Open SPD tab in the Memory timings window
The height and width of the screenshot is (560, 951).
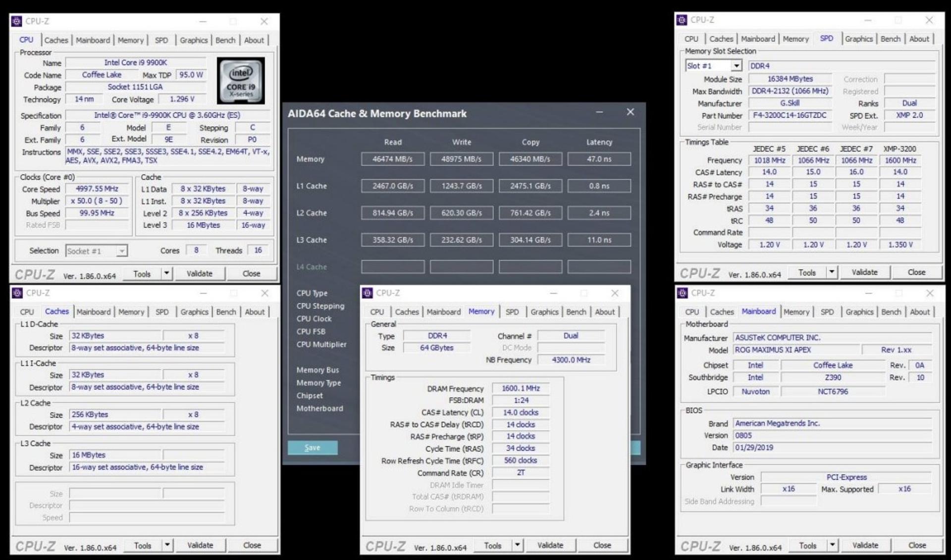pyautogui.click(x=512, y=312)
